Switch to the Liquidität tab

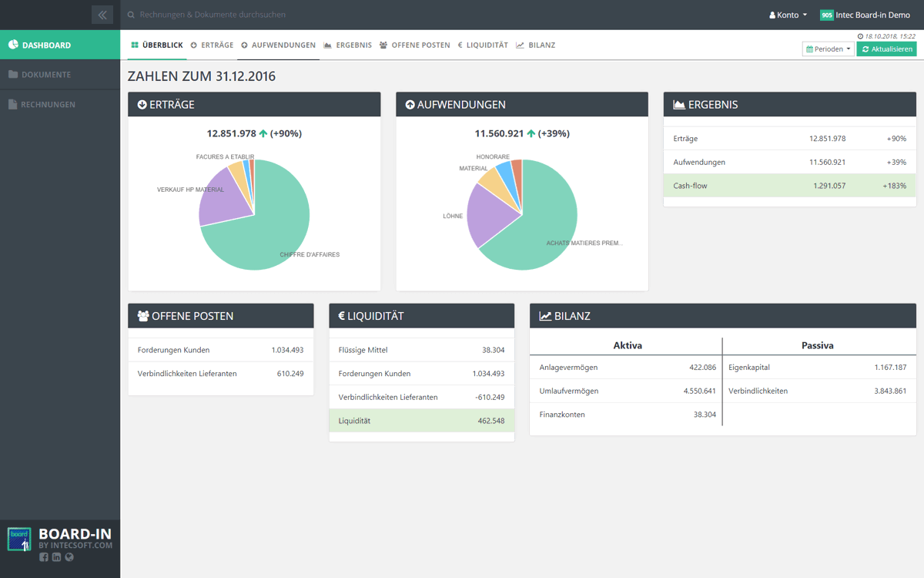click(483, 45)
